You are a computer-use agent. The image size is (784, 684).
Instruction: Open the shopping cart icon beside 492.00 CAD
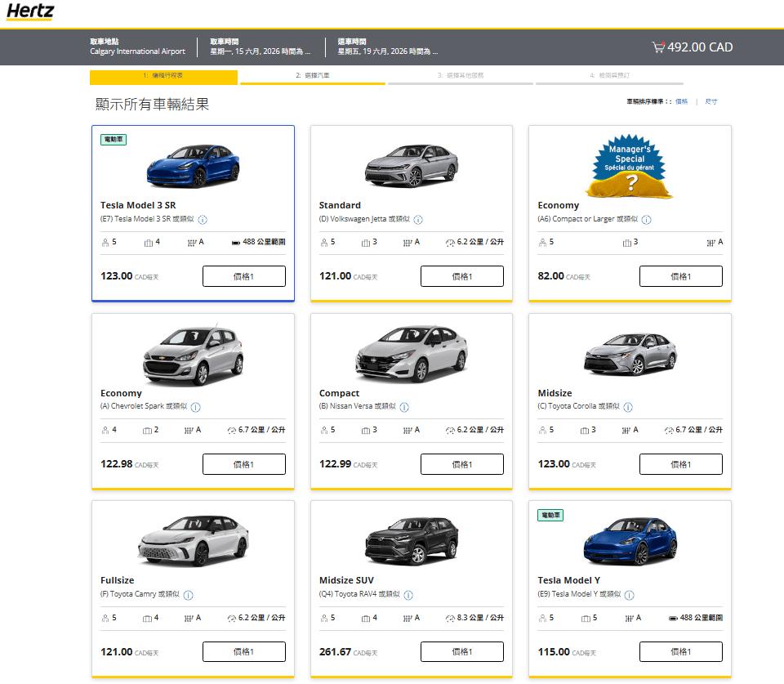pyautogui.click(x=657, y=47)
